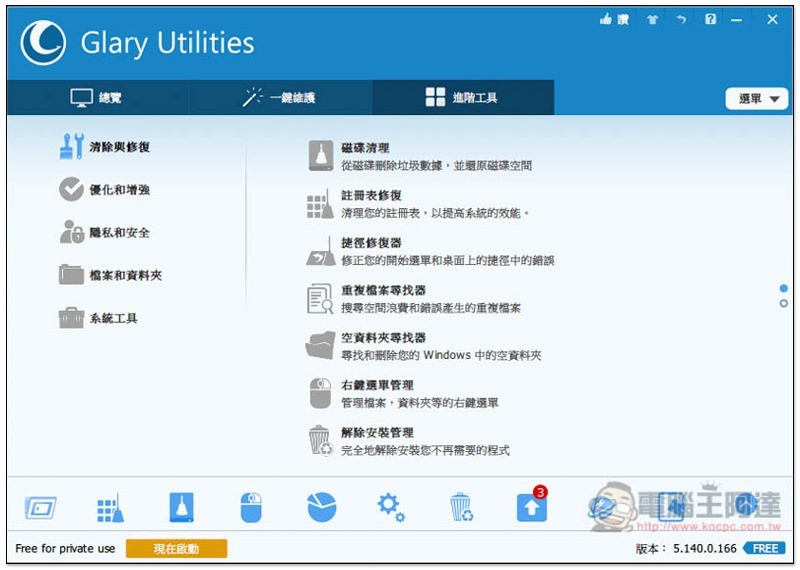This screenshot has width=800, height=570.
Task: Click the 完全地解除安裝您不再需要的程式 description
Action: [425, 451]
